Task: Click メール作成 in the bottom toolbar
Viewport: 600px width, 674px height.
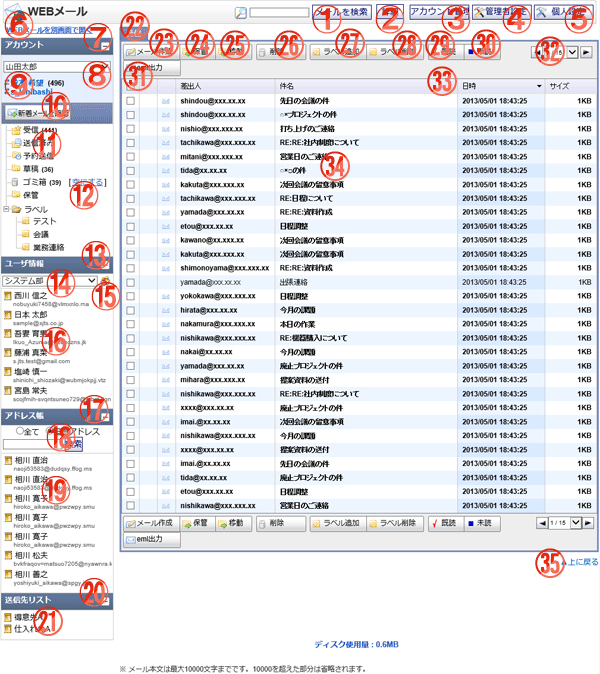Action: (151, 523)
